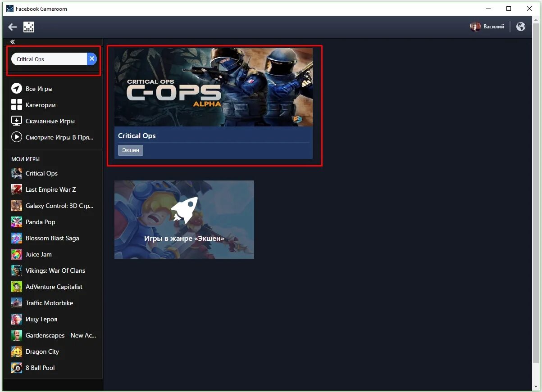Select Panda Pop text
Screen dimensions: 542x392
(x=41, y=222)
